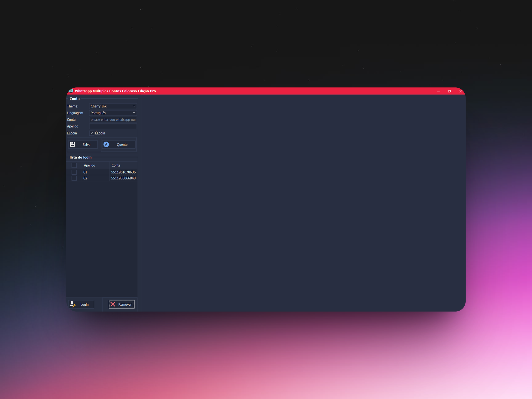
Task: Expand the Linguagem dropdown showing Português
Action: pos(113,113)
